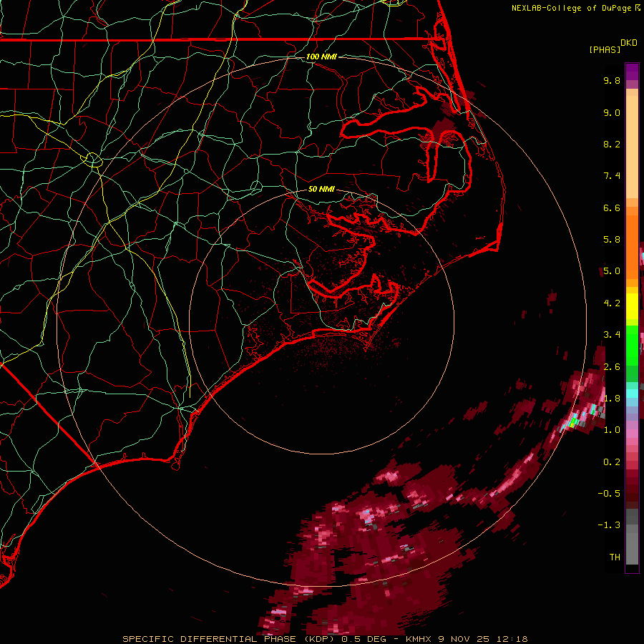
Task: Click the NEXLAB-College of DuPage label
Action: 571,8
